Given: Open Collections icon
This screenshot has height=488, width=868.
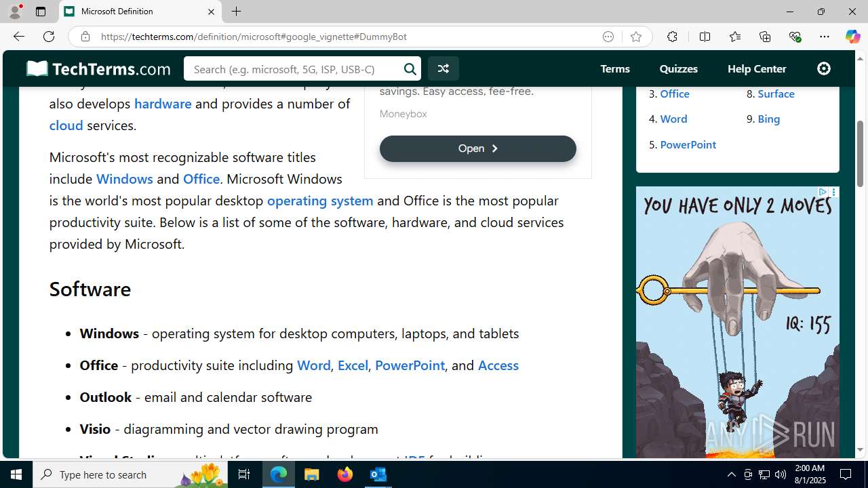Looking at the screenshot, I should (765, 37).
